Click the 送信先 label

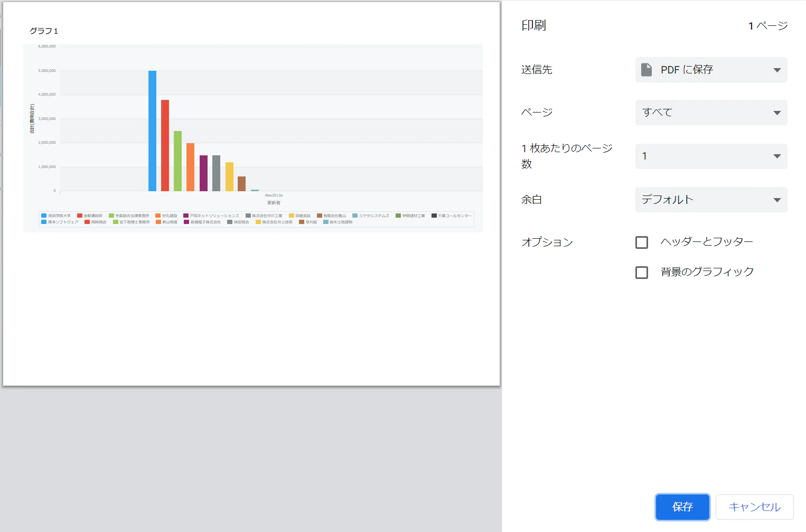pyautogui.click(x=537, y=70)
